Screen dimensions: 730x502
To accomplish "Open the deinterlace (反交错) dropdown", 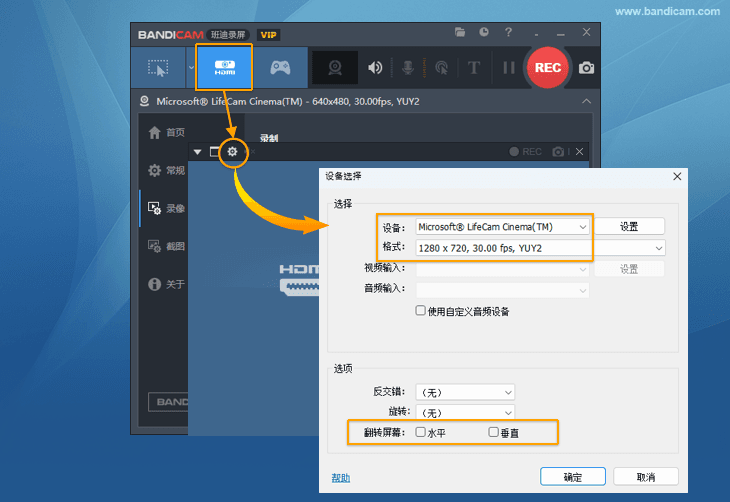I will click(x=465, y=393).
